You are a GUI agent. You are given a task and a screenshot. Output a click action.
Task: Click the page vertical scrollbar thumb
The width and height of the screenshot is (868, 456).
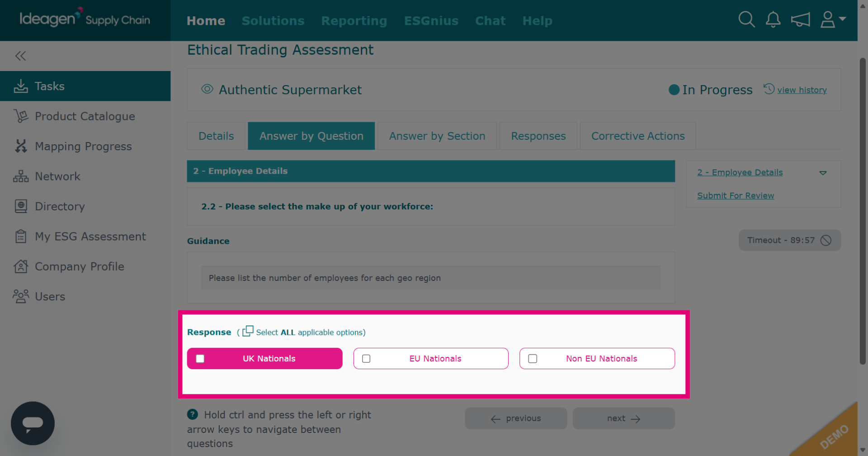(863, 211)
